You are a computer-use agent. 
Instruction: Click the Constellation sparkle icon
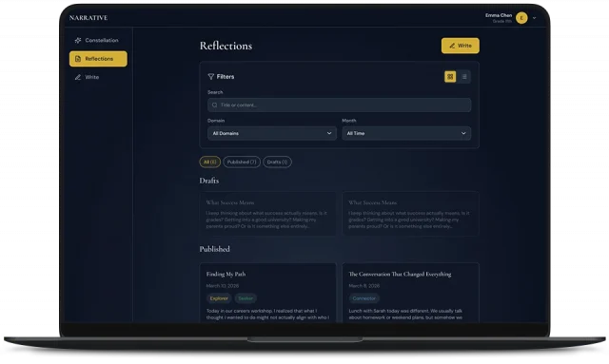coord(78,40)
